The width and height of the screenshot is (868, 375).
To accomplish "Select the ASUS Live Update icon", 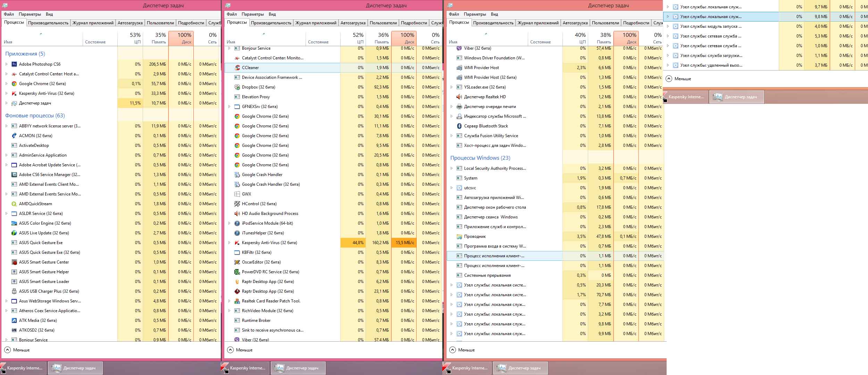I will (14, 233).
